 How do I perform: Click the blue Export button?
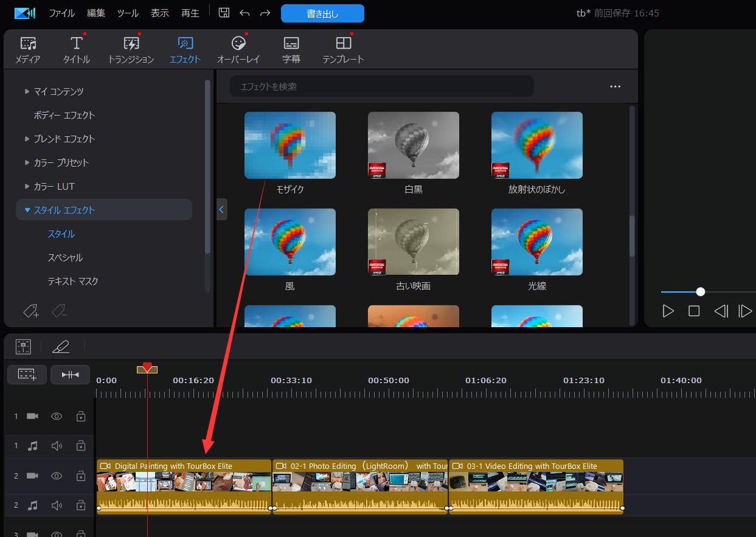322,13
